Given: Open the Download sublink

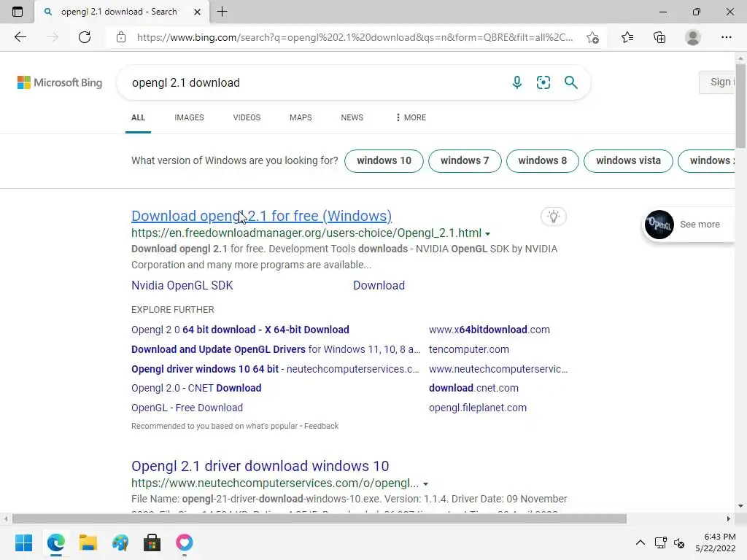Looking at the screenshot, I should point(379,285).
